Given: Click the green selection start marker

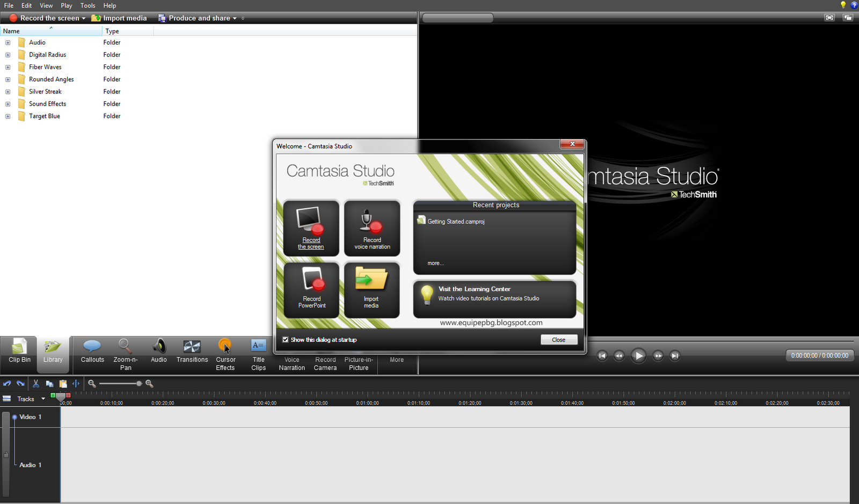Looking at the screenshot, I should pyautogui.click(x=53, y=395).
